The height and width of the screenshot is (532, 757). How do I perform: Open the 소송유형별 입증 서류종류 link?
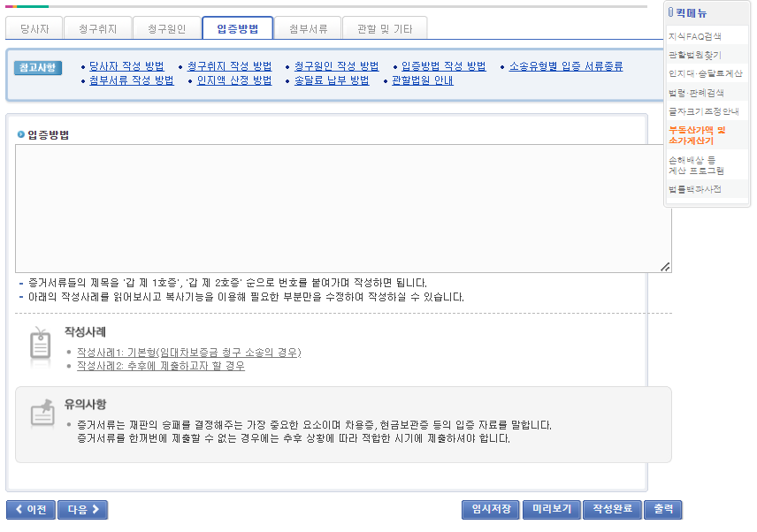566,65
